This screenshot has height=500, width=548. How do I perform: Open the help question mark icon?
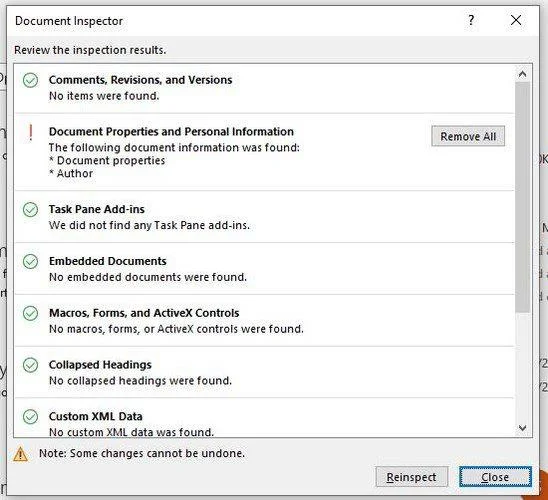click(x=471, y=20)
